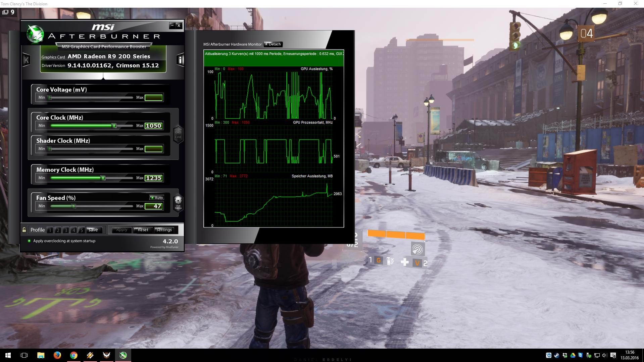This screenshot has height=362, width=644.
Task: Click the grenade 'G' HUD icon
Action: 379,260
